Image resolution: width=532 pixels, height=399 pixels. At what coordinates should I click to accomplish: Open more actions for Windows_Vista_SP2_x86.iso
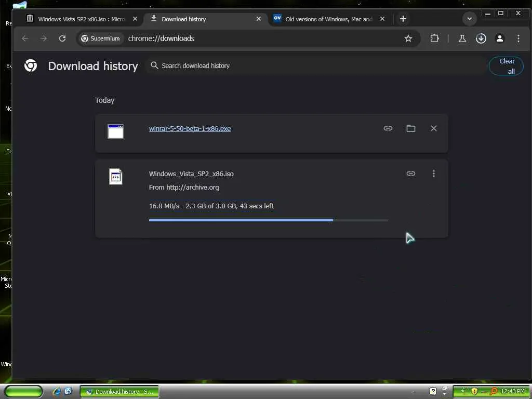[434, 174]
